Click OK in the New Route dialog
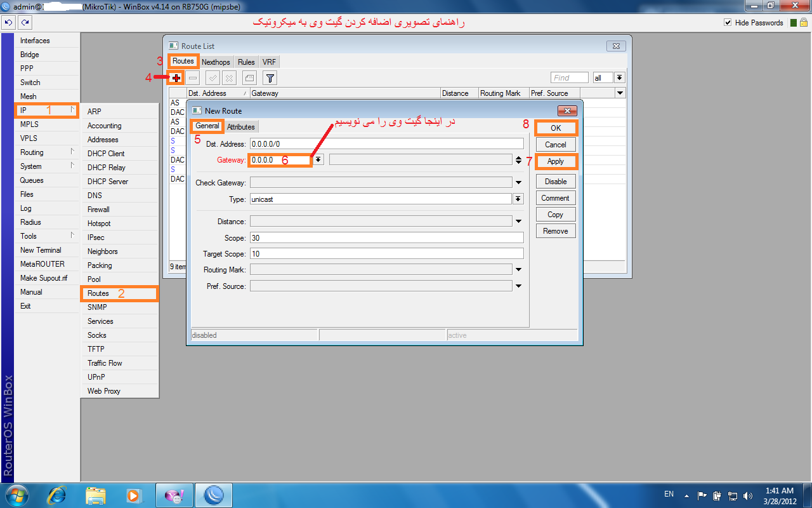Viewport: 812px width, 508px height. point(556,128)
